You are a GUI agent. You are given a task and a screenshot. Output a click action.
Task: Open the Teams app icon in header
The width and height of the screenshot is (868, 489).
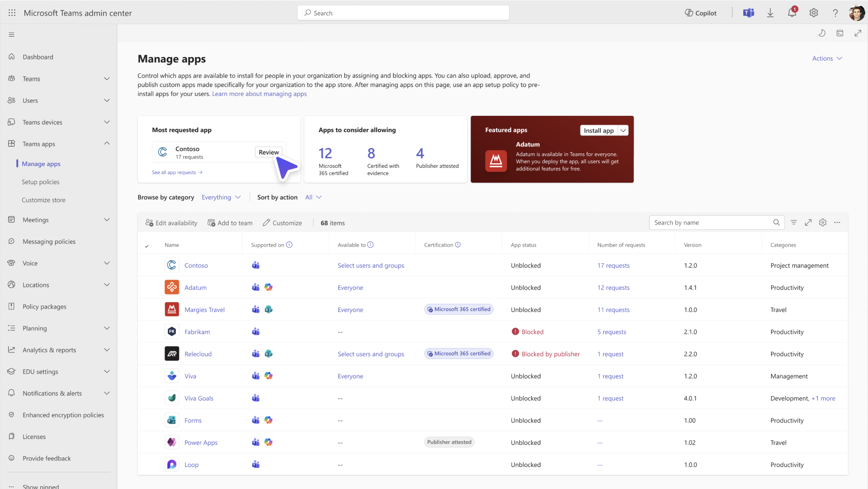coord(749,13)
